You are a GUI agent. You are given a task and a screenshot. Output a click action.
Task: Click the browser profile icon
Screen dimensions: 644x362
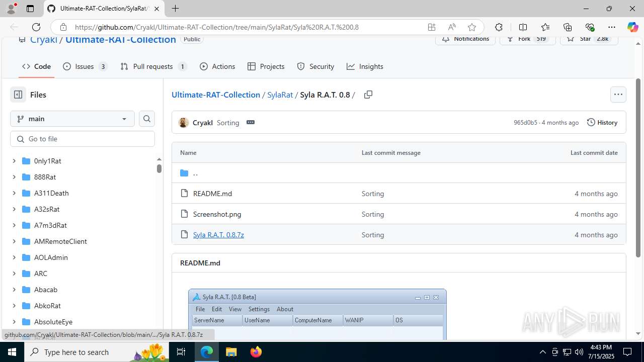tap(11, 9)
